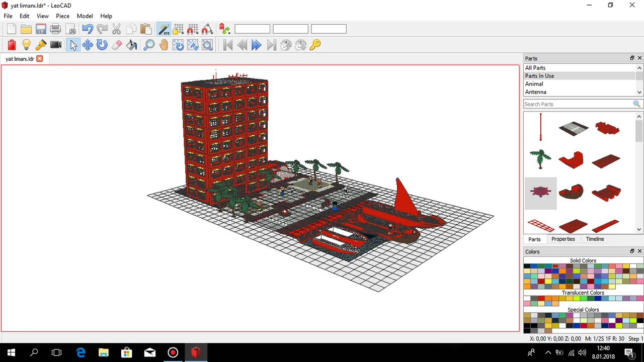
Task: Print the model with the printer icon
Action: [x=55, y=29]
